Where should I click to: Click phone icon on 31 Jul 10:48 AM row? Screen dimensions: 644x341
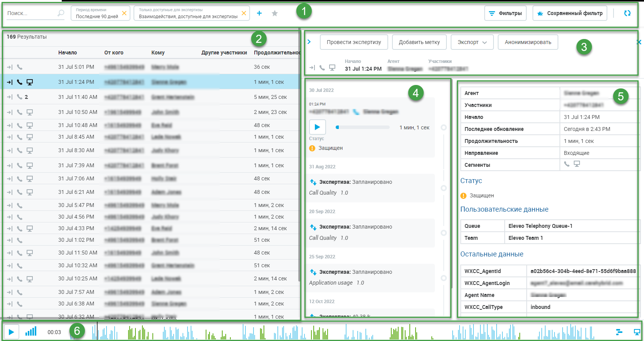pos(20,125)
